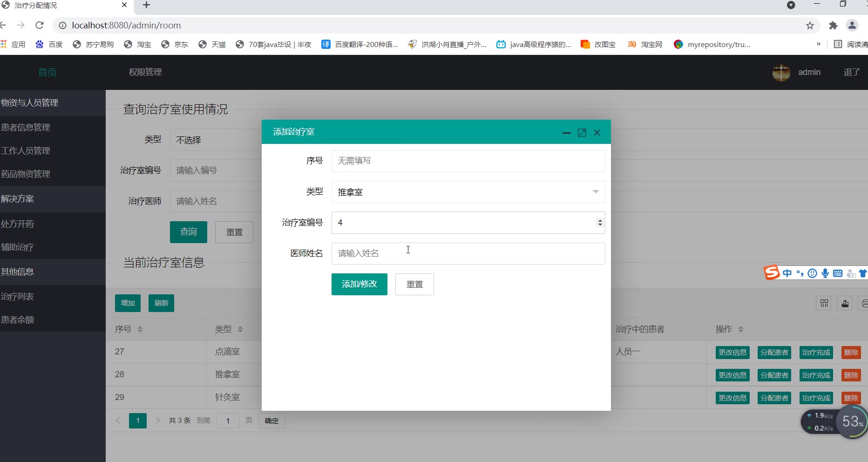The image size is (868, 462).
Task: Sort table by 序号 column arrows
Action: coord(140,329)
